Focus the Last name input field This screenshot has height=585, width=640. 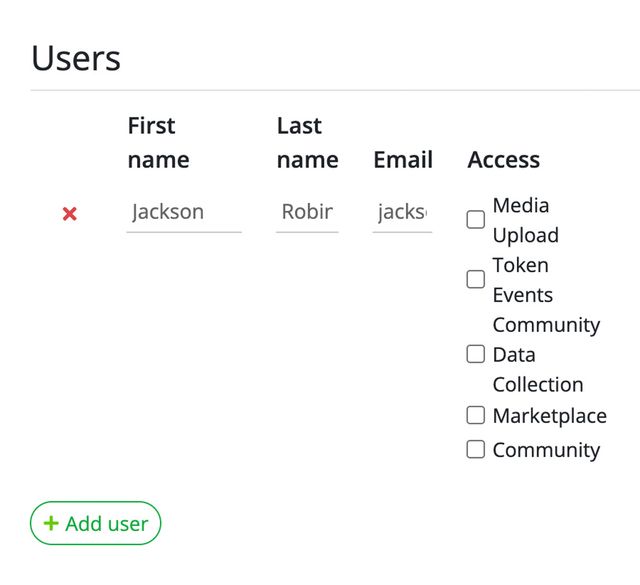click(307, 212)
